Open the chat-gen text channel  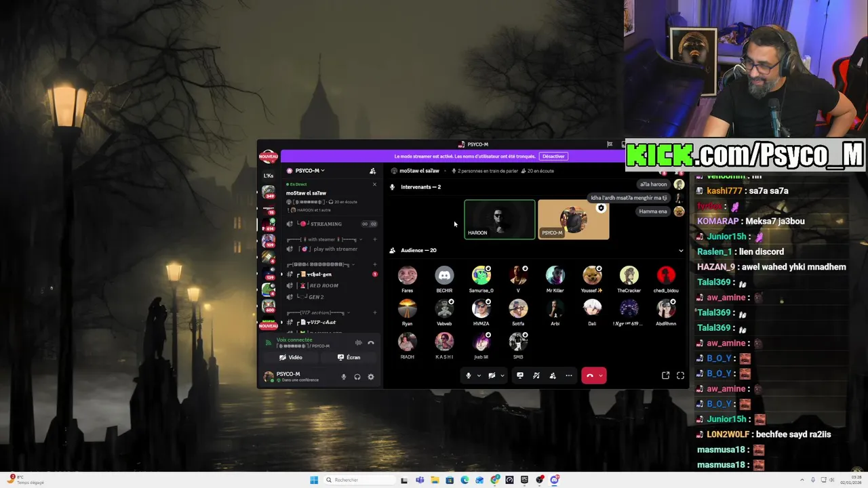click(x=331, y=274)
